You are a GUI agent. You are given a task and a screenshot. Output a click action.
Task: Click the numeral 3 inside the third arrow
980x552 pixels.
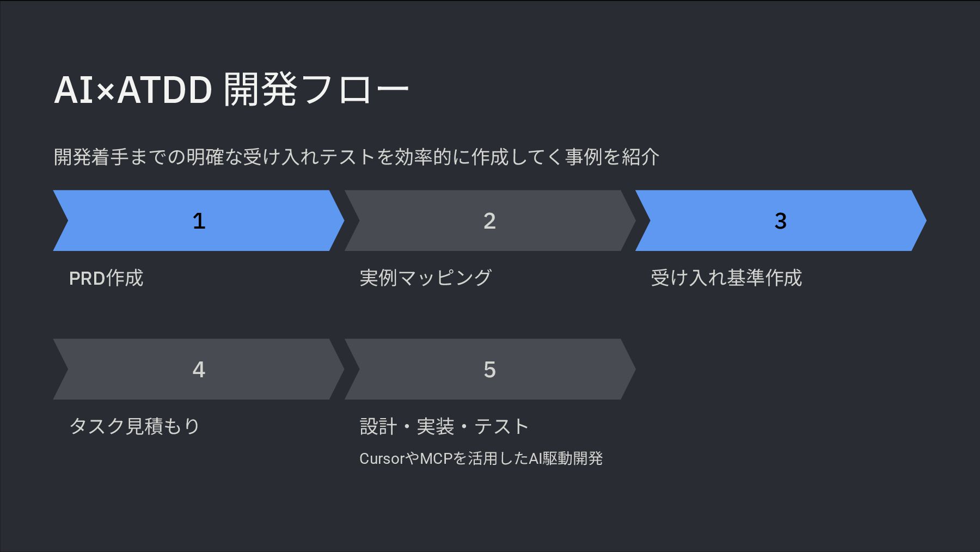coord(780,221)
